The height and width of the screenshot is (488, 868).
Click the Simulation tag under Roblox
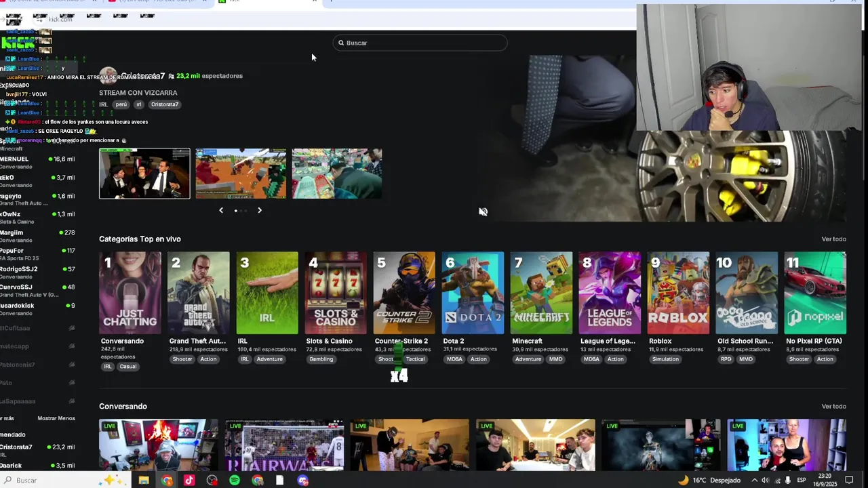point(665,359)
